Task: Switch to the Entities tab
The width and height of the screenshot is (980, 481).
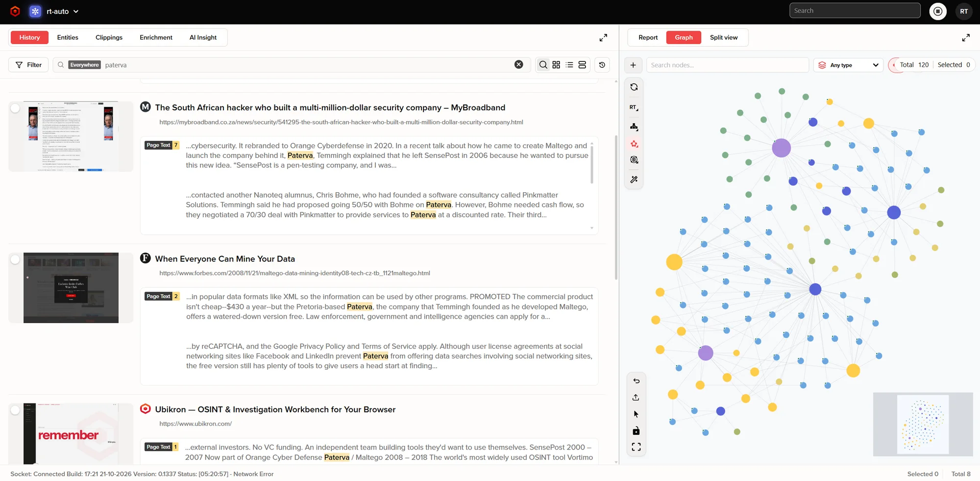Action: click(68, 38)
